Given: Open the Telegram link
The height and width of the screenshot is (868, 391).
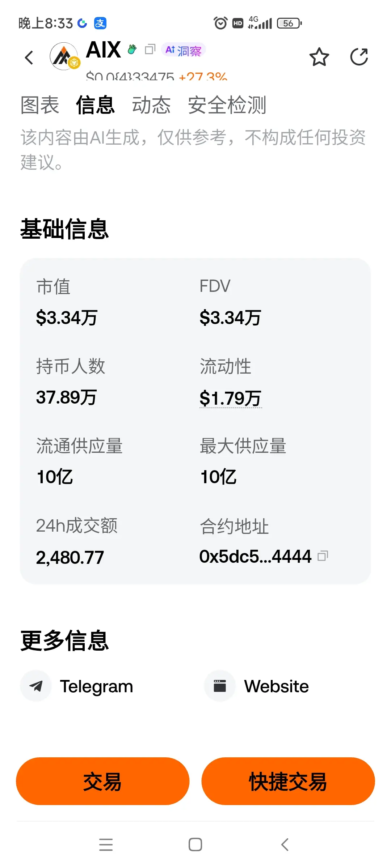Looking at the screenshot, I should [x=96, y=686].
